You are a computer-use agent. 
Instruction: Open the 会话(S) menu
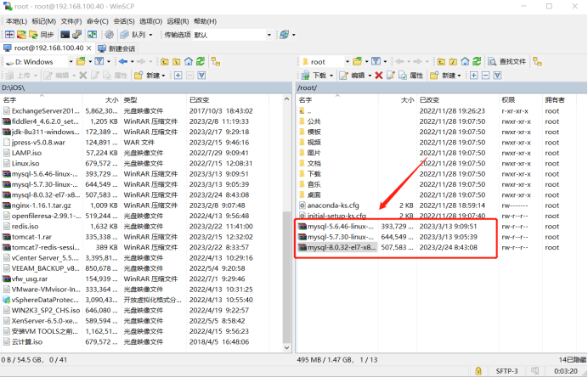click(x=124, y=21)
